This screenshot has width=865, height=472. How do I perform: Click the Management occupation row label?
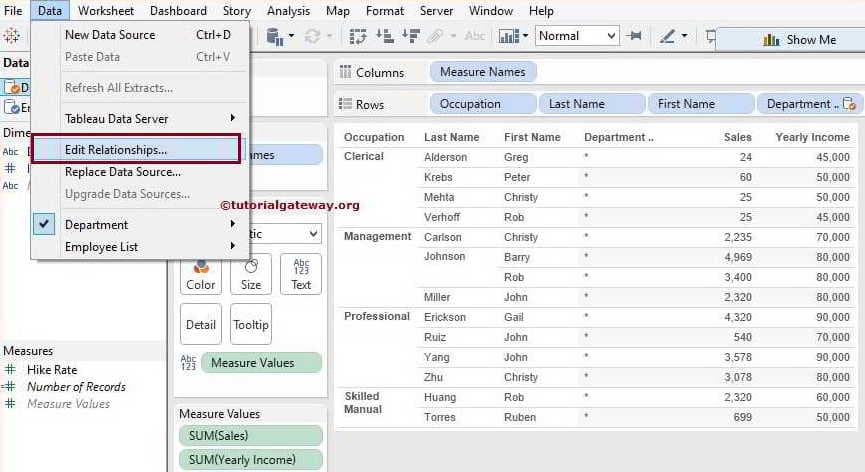click(x=377, y=236)
